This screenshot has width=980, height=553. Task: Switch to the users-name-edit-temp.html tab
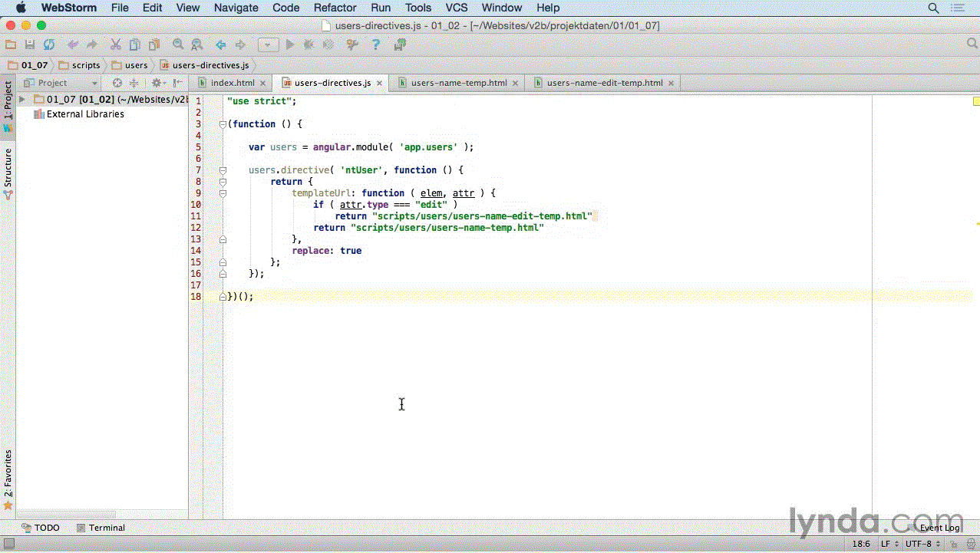604,83
